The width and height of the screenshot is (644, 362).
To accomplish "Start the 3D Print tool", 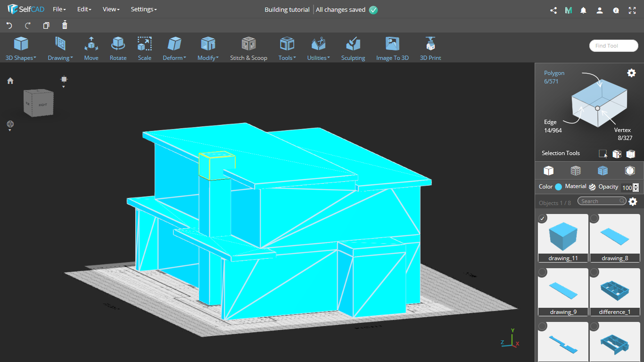I will click(430, 49).
